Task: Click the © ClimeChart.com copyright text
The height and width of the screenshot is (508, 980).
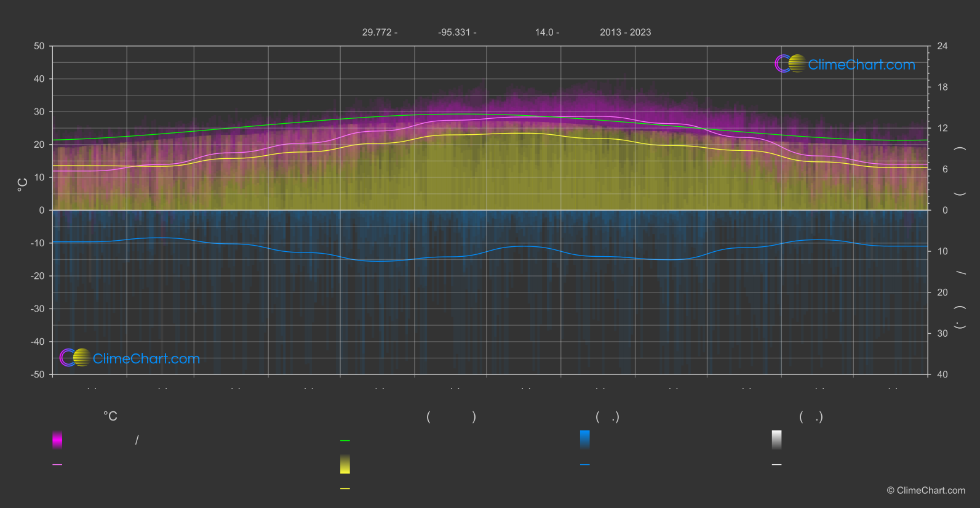Action: coord(926,490)
